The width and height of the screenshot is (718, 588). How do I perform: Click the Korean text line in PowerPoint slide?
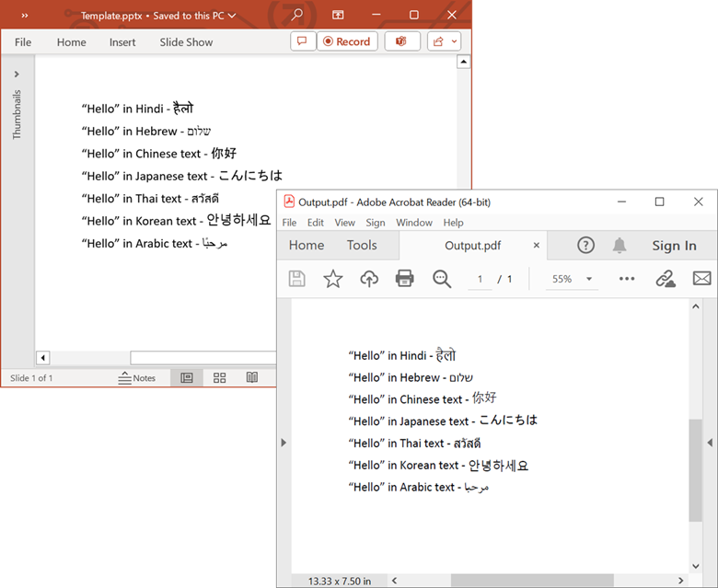[177, 220]
